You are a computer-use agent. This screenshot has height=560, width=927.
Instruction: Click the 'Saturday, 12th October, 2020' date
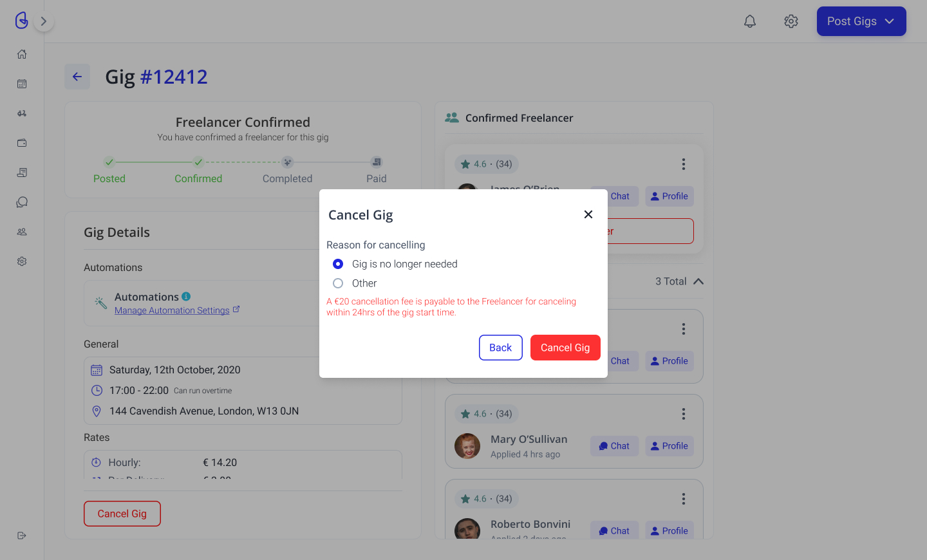pos(175,370)
